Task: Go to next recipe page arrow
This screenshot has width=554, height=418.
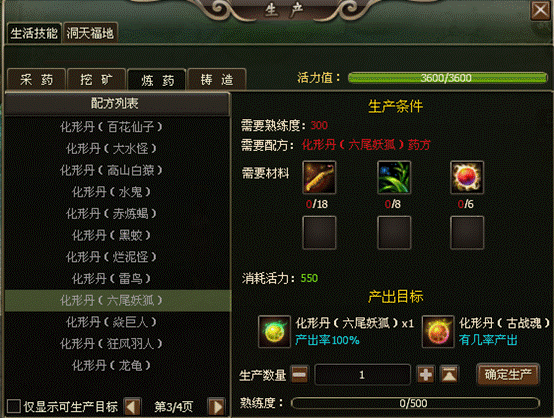Action: pyautogui.click(x=216, y=407)
